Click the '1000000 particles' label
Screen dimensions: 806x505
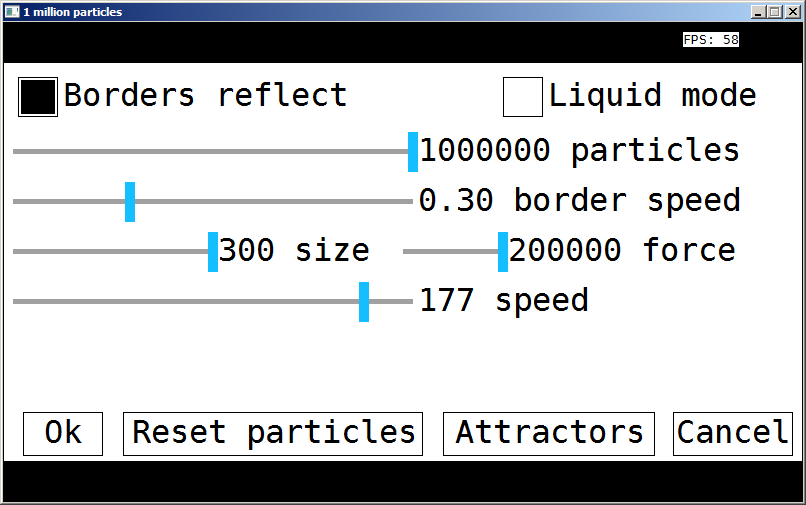click(579, 151)
